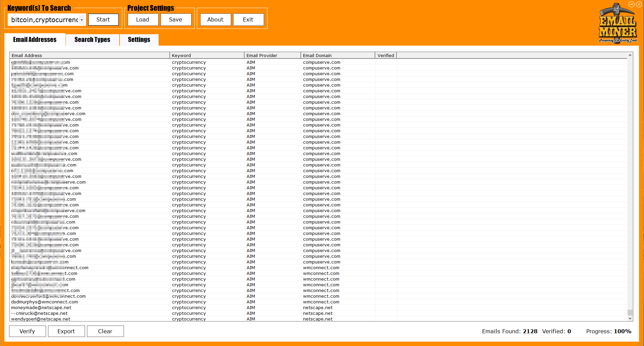644x346 pixels.
Task: Switch to the Search Types tab
Action: (92, 40)
